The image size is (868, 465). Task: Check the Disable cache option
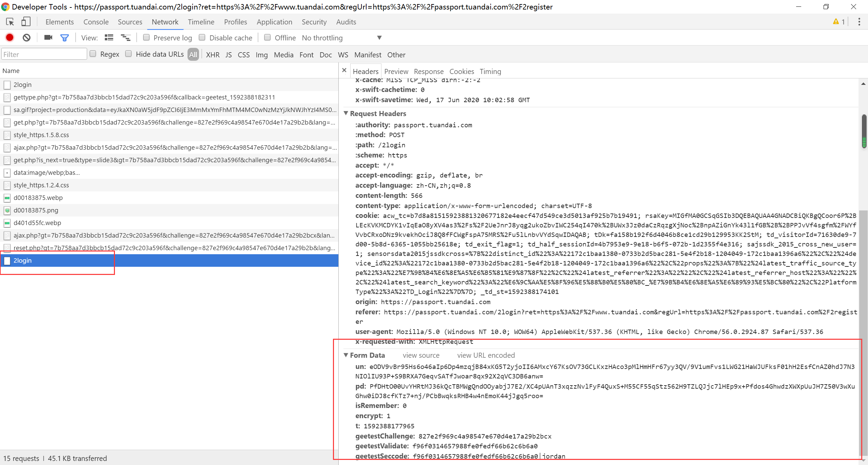coord(202,38)
